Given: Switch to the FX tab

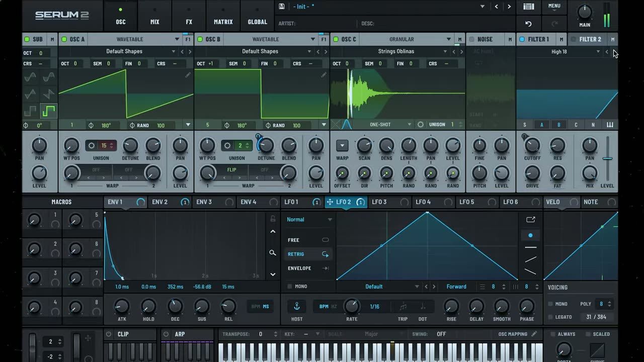Looking at the screenshot, I should point(189,16).
